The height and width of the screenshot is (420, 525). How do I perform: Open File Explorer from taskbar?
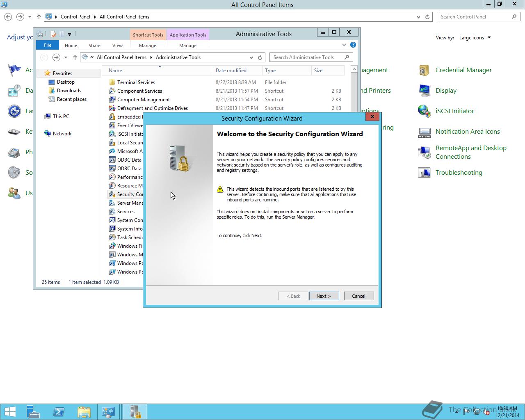[x=84, y=412]
